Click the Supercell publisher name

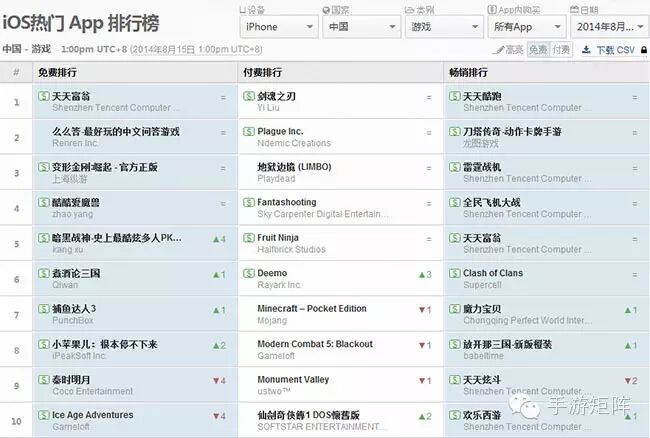click(482, 285)
